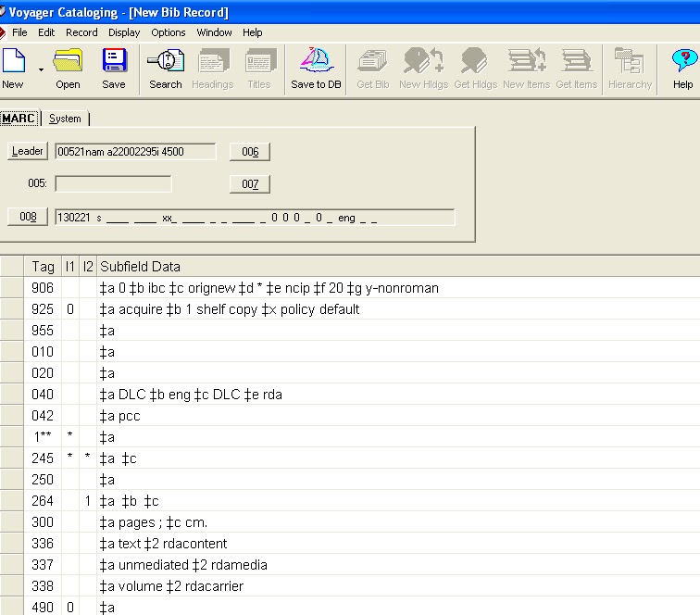The width and height of the screenshot is (700, 615).
Task: Select the 010 tag cell
Action: pyautogui.click(x=43, y=352)
